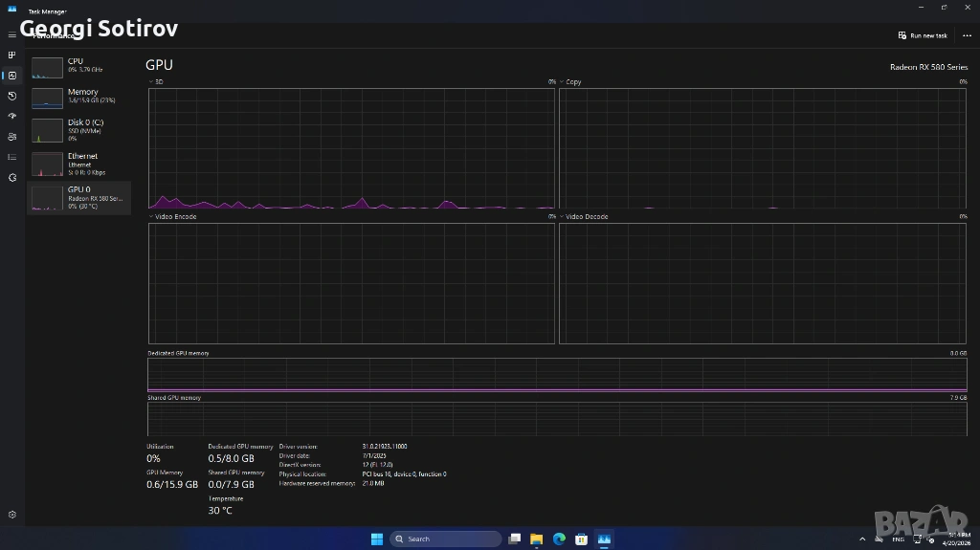This screenshot has width=980, height=550.
Task: Click the three-dot more options button
Action: [x=967, y=35]
